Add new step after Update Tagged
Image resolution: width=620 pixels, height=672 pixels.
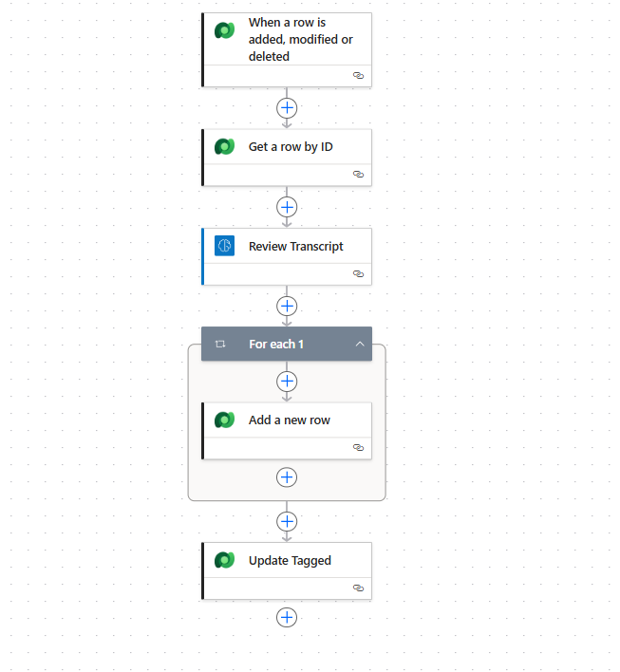coord(287,618)
